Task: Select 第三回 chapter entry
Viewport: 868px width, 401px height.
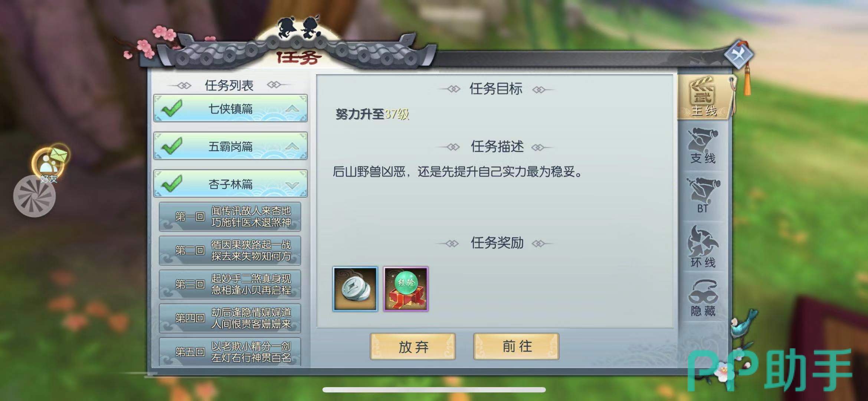Action: click(x=230, y=284)
